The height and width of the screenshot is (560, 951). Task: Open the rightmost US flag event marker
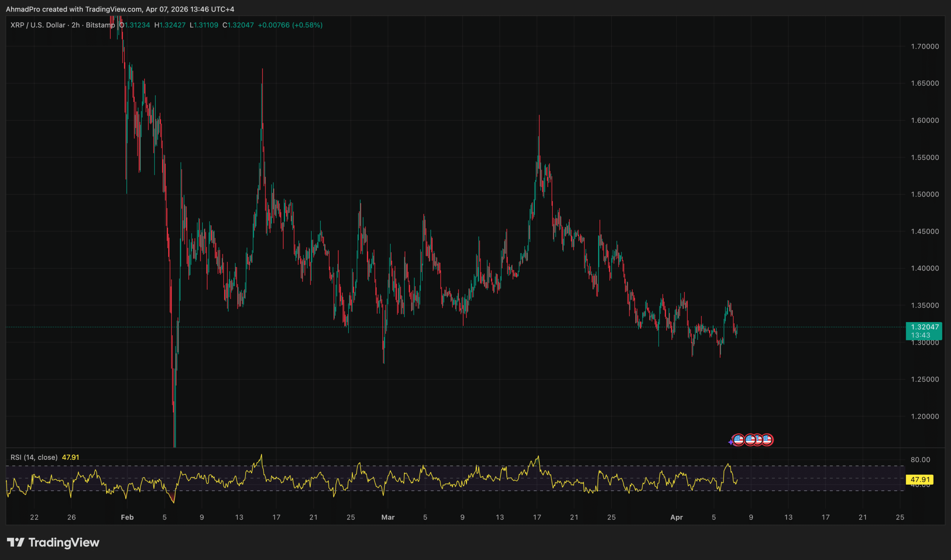[x=768, y=440]
